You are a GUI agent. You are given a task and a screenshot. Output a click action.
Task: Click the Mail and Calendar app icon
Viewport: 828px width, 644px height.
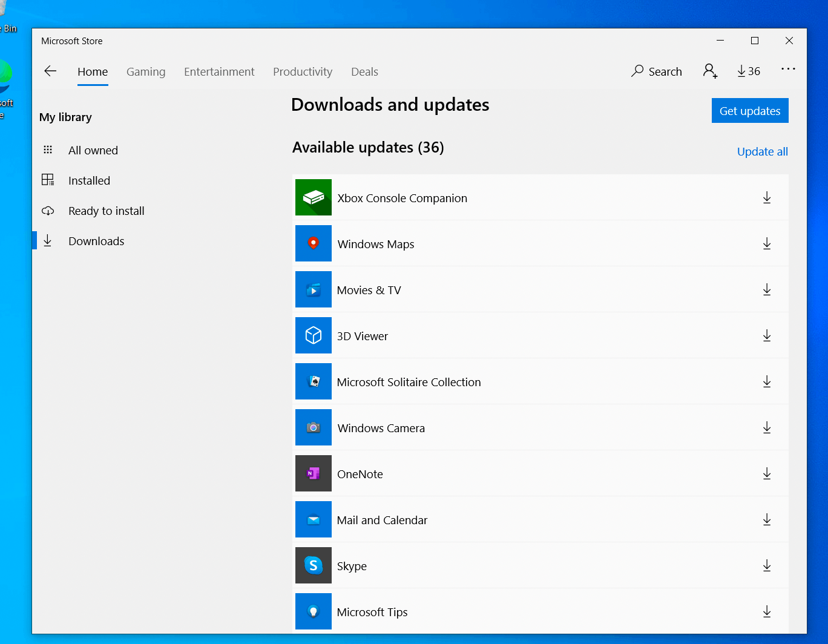pyautogui.click(x=314, y=519)
